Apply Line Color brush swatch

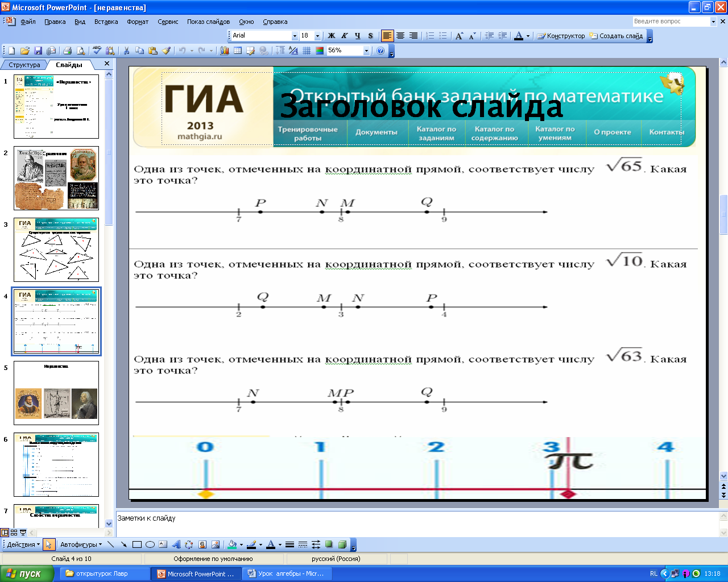(x=251, y=544)
